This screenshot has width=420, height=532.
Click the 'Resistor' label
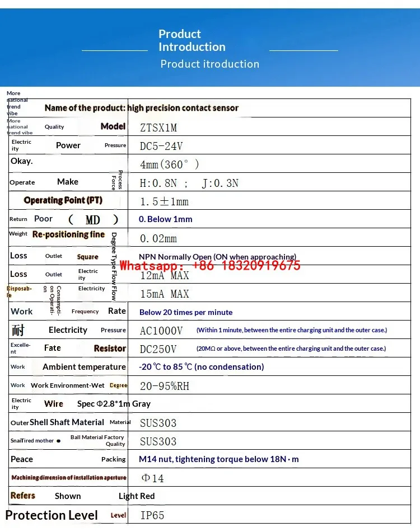pyautogui.click(x=110, y=349)
